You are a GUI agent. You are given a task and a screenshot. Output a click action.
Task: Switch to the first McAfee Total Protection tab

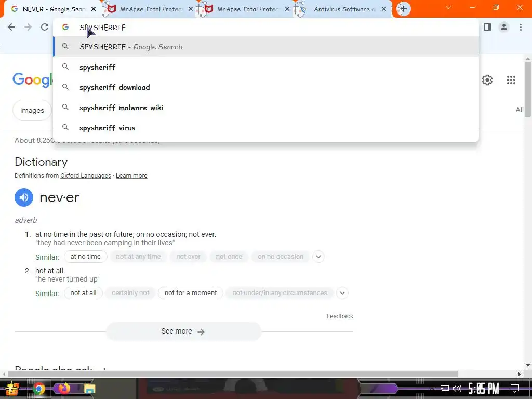click(x=149, y=9)
